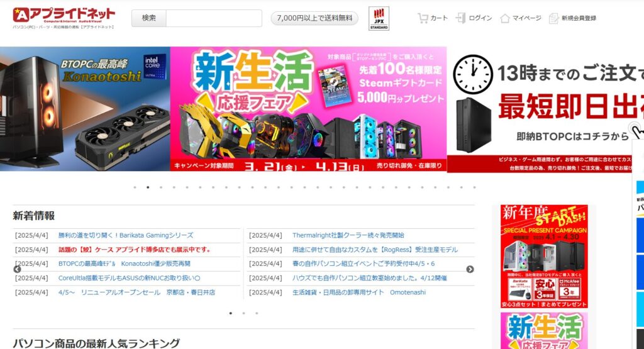
Task: Select the fourth banner carousel dot
Action: click(x=174, y=187)
